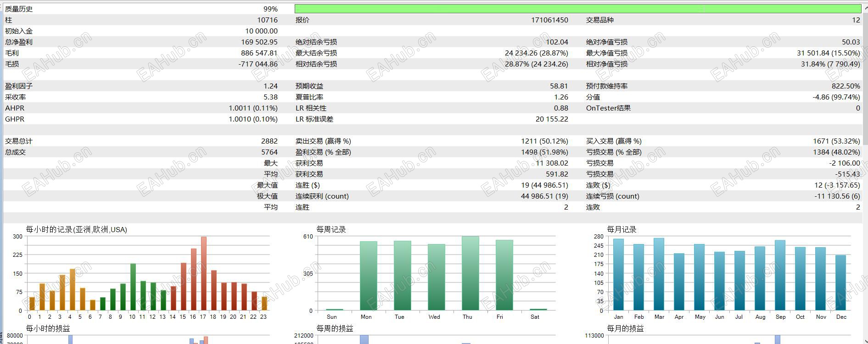The height and width of the screenshot is (344, 868).
Task: Click relative equity drawdown 31.84% (7 790.49)
Action: pos(830,64)
